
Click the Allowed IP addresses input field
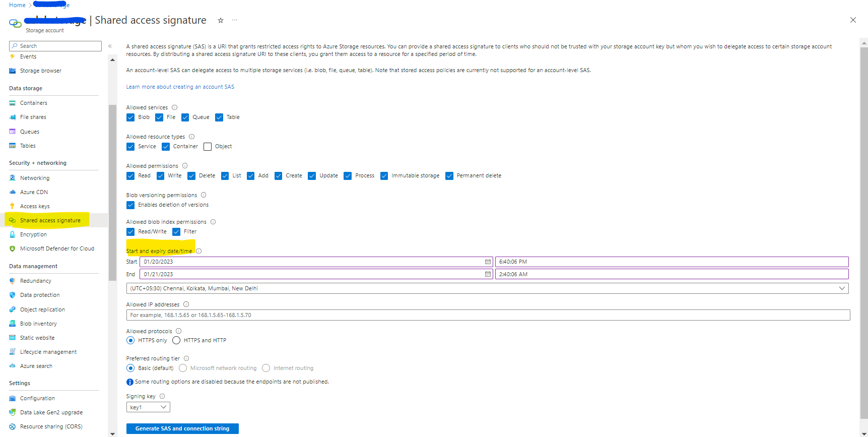pyautogui.click(x=488, y=315)
